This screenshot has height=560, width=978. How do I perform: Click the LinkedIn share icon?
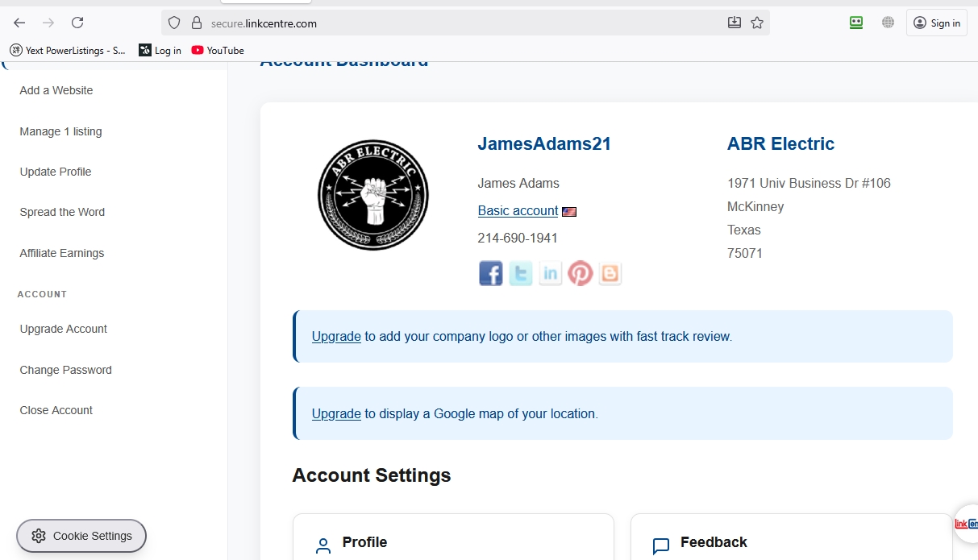point(551,273)
